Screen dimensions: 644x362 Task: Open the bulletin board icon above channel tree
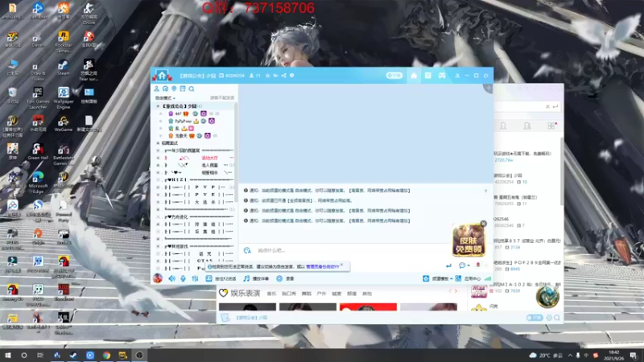tap(183, 88)
